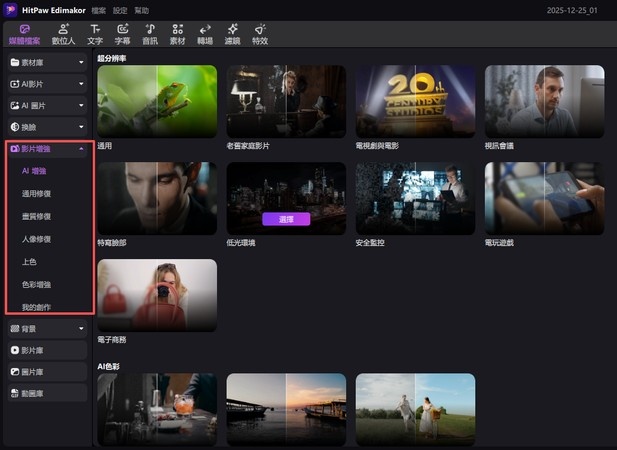Image resolution: width=617 pixels, height=450 pixels.
Task: Switch to the 媒體檔案 media tab
Action: pyautogui.click(x=25, y=34)
